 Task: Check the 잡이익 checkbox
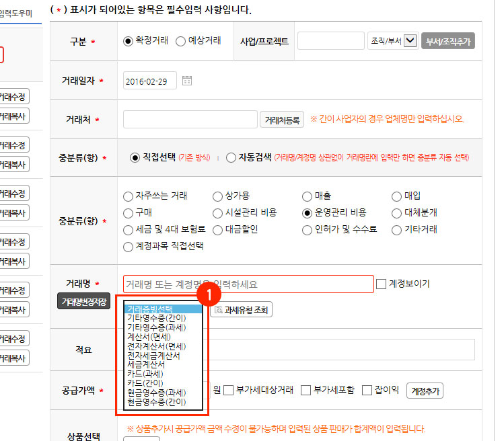367,390
